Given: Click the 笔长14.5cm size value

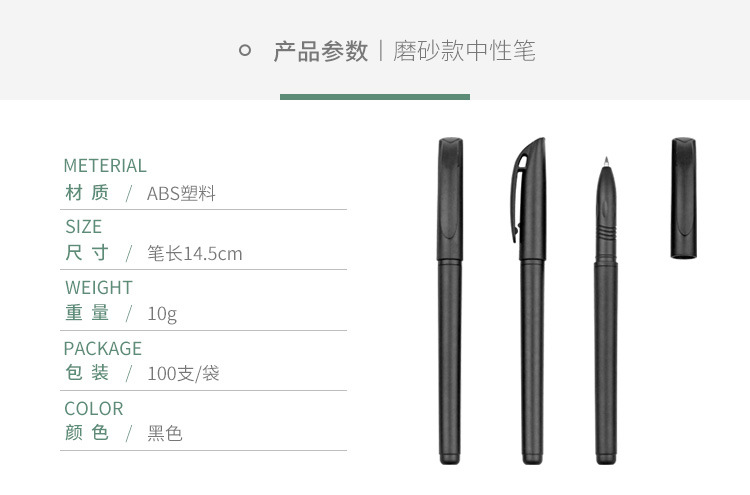Looking at the screenshot, I should [195, 253].
